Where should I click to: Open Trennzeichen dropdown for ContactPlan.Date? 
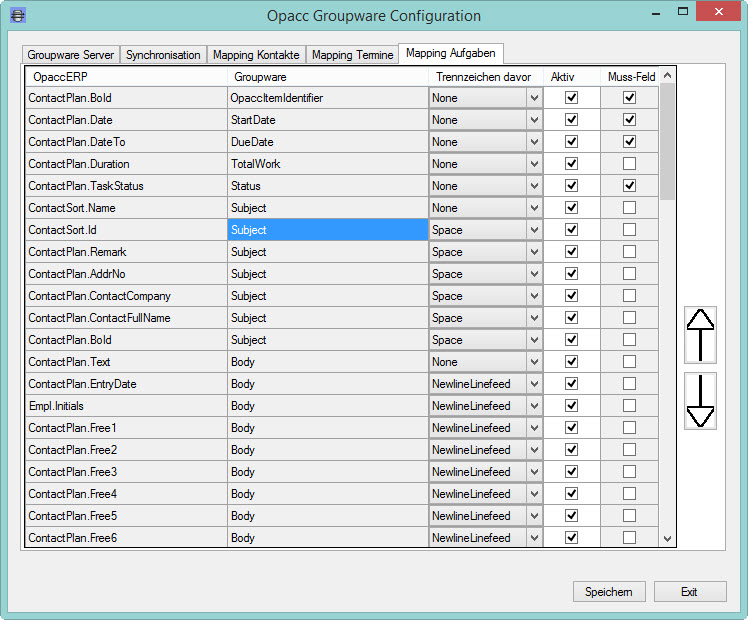pos(534,120)
